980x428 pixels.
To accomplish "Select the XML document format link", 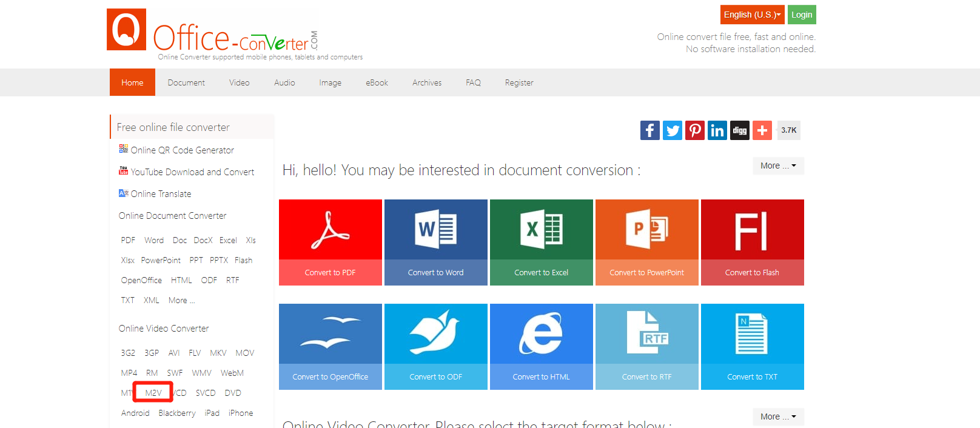I will pos(152,300).
